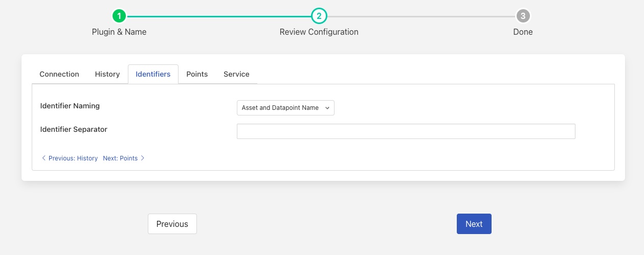Click the step 3 circle indicator

point(523,16)
